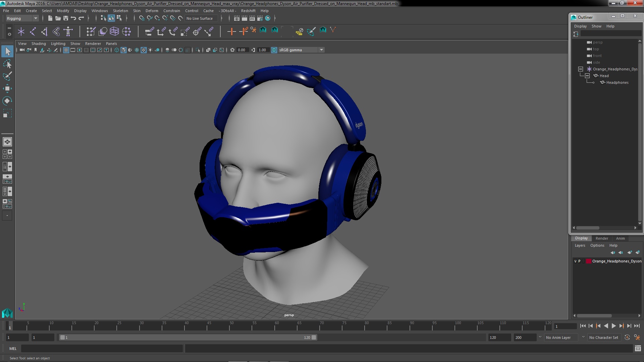Switch to the Render layer tab
This screenshot has height=362, width=644.
(x=602, y=238)
